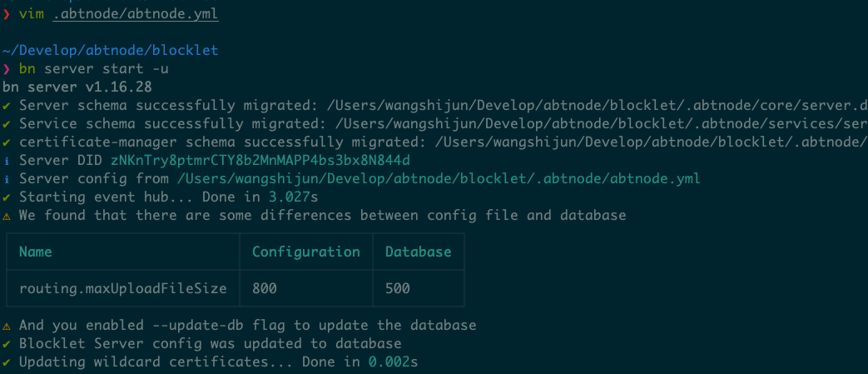Image resolution: width=868 pixels, height=374 pixels.
Task: Click the checkmark beside Blocklet Server config updated
Action: pyautogui.click(x=7, y=344)
